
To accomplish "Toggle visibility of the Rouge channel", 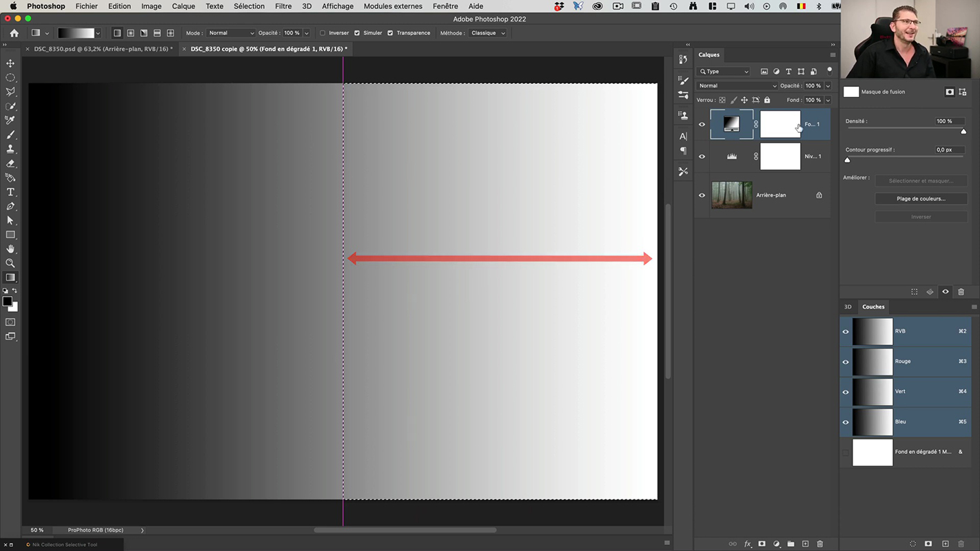I will coord(846,362).
